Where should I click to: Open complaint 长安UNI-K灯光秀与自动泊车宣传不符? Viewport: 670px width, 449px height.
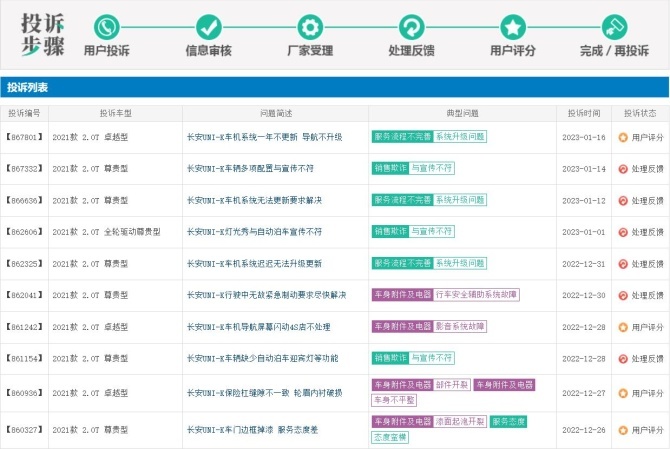tap(254, 232)
